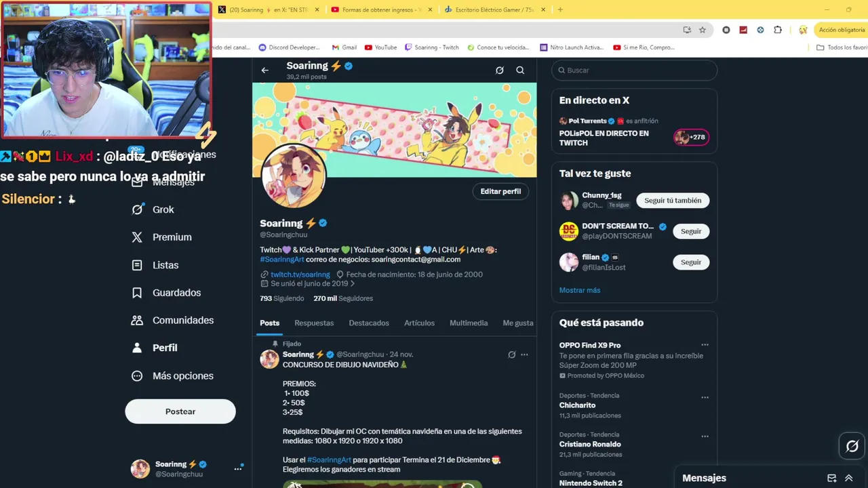
Task: Click the Grok icon in profile header
Action: point(500,70)
